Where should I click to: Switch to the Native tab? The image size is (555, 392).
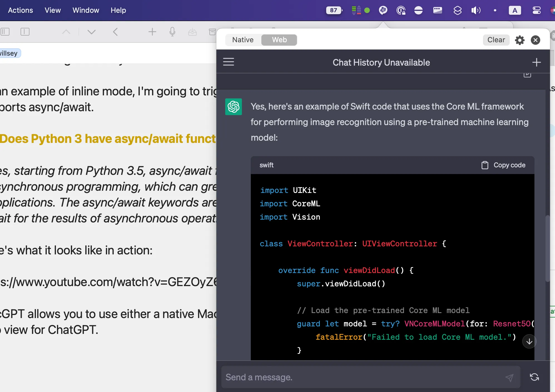click(242, 39)
